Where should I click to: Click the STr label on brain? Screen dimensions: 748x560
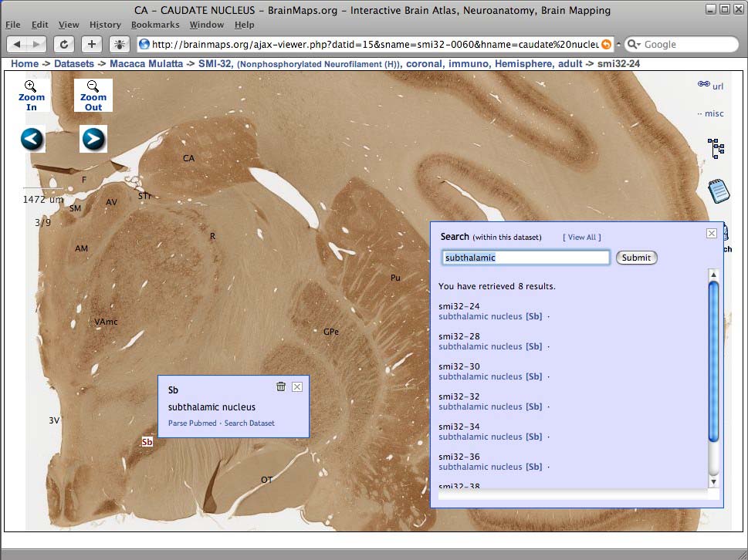(x=144, y=197)
